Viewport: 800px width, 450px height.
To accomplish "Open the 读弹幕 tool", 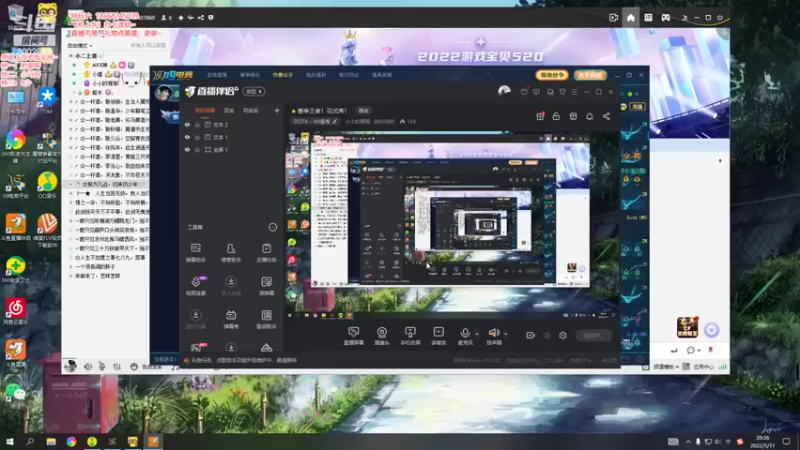I will 266,286.
